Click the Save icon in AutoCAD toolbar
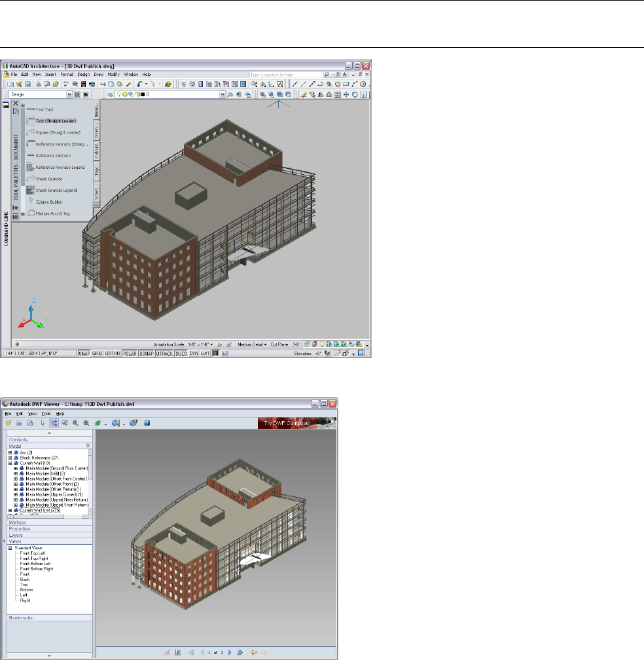644x660 pixels. point(27,84)
